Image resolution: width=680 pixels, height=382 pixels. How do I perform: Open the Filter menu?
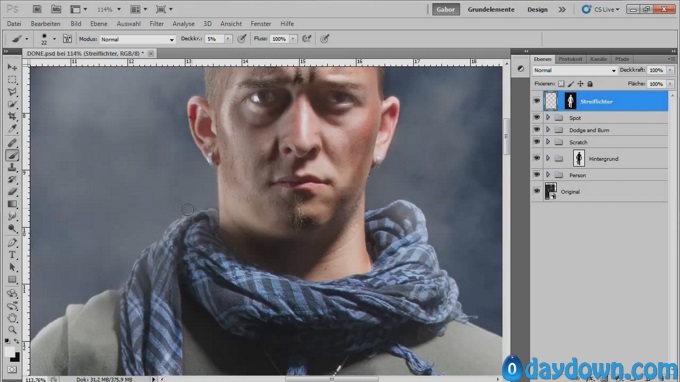157,24
